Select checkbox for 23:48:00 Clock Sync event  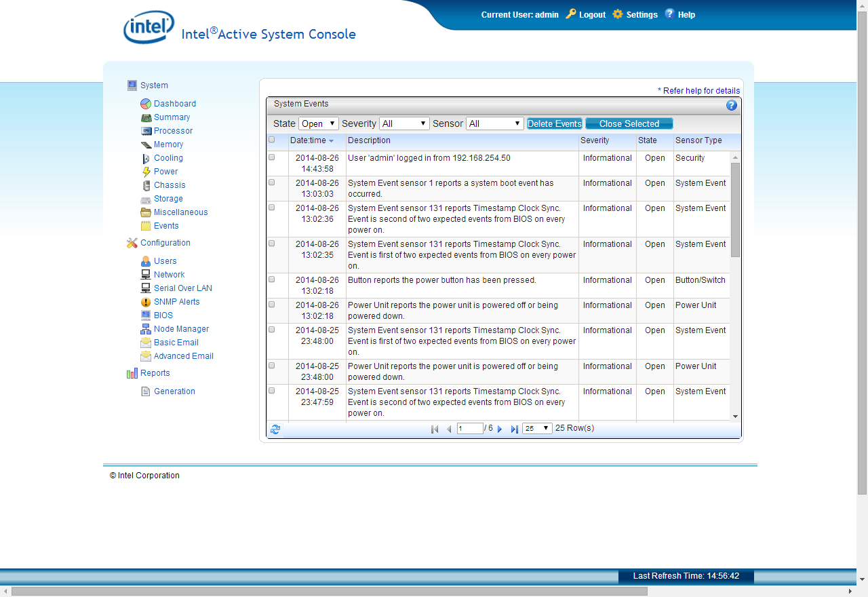[x=272, y=330]
